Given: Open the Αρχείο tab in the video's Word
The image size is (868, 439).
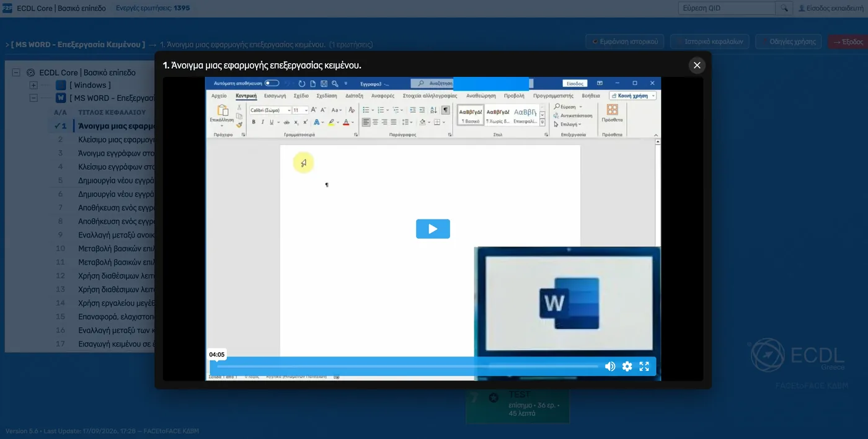Looking at the screenshot, I should point(219,96).
